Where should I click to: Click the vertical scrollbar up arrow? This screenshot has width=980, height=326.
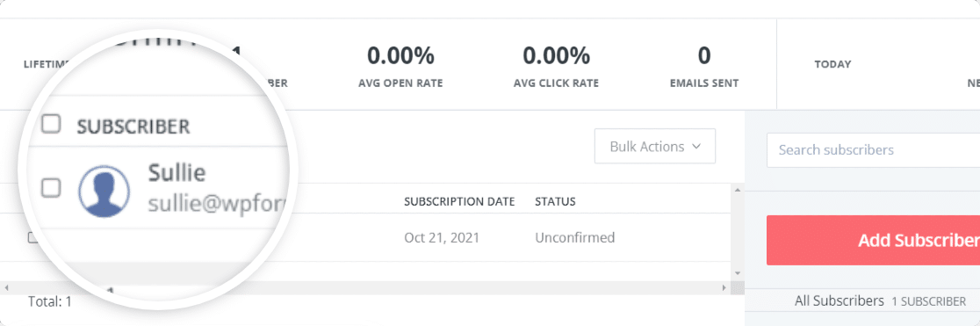[738, 190]
